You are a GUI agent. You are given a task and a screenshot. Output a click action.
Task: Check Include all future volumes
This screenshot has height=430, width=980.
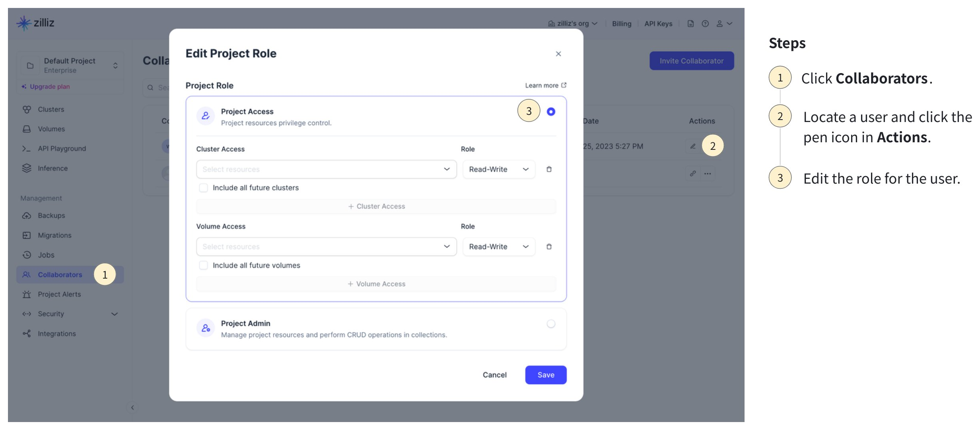pos(203,265)
